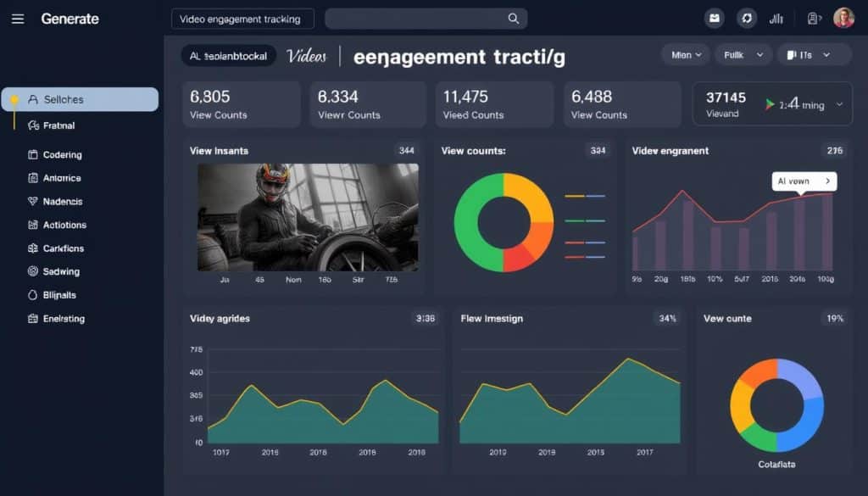Click the Enelrating sidebar icon
The image size is (868, 496).
pos(33,319)
